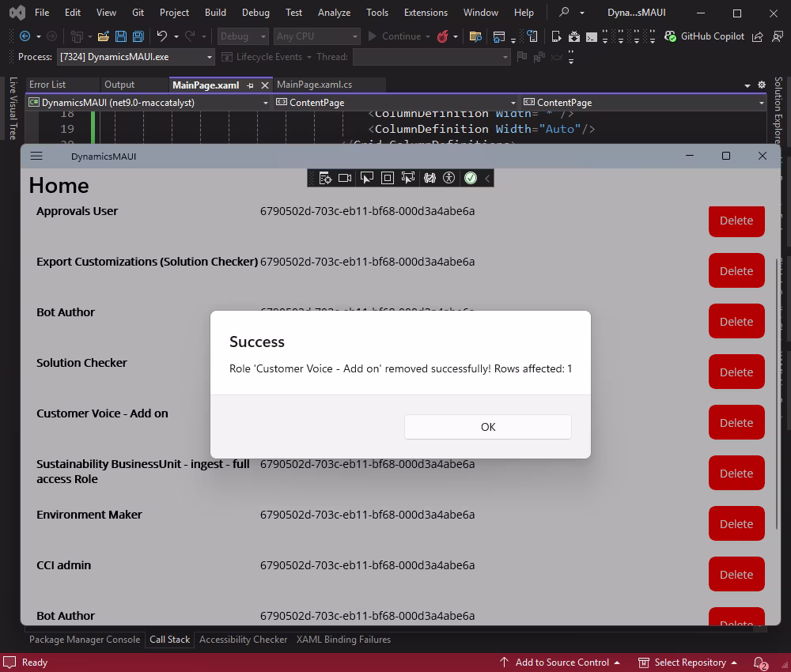Switch to the Error List tab
Viewport: 791px width, 672px height.
47,85
